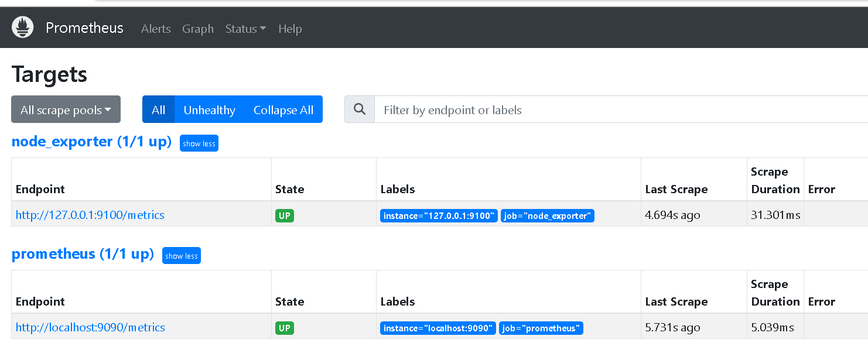Toggle the Unhealthy targets filter
The image size is (868, 360).
coord(209,109)
